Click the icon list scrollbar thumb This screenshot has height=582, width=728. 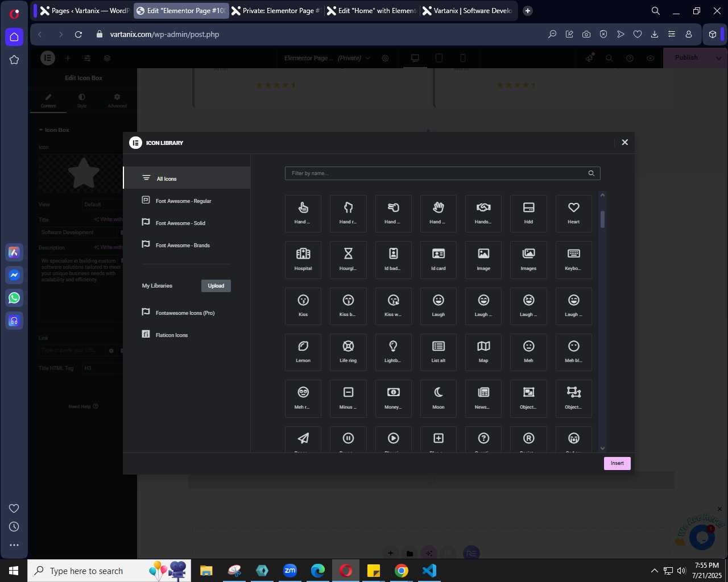coord(602,219)
